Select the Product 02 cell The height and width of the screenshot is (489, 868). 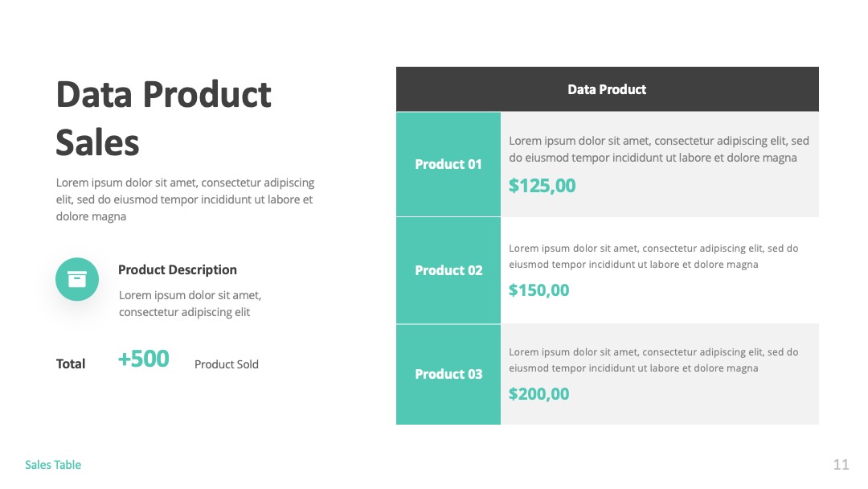448,270
